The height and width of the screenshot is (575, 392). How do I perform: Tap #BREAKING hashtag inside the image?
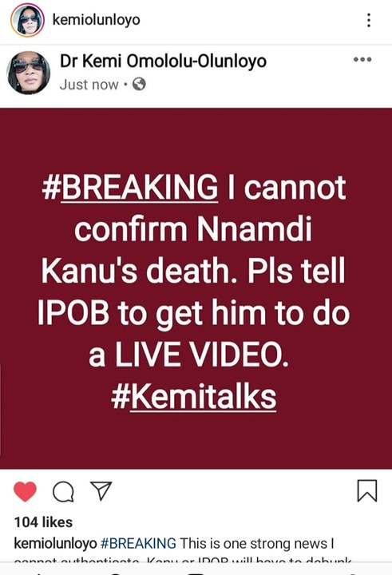[x=130, y=188]
